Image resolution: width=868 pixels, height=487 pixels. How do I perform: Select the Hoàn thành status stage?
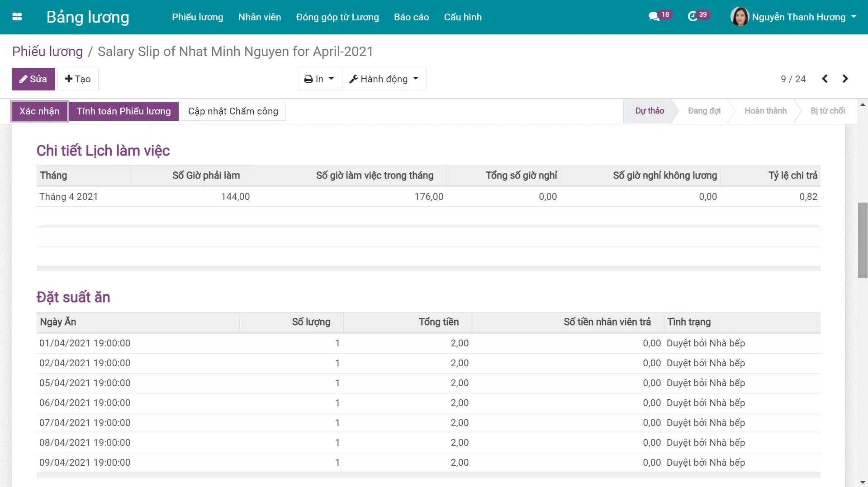[x=765, y=111]
